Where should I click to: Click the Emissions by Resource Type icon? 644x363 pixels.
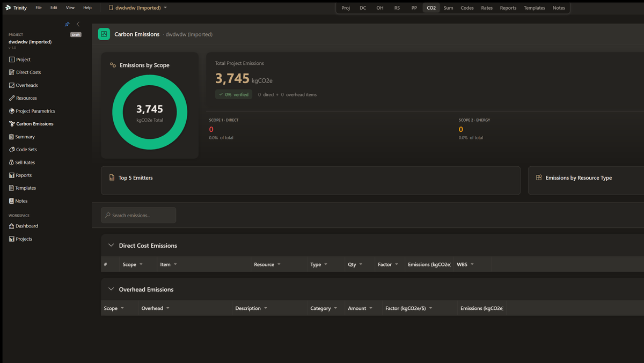pos(539,177)
